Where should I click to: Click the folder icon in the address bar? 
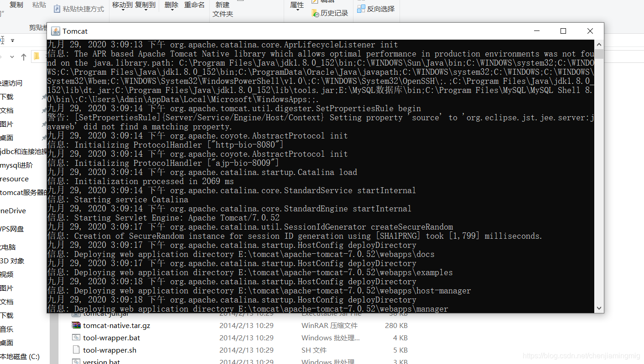pyautogui.click(x=36, y=56)
